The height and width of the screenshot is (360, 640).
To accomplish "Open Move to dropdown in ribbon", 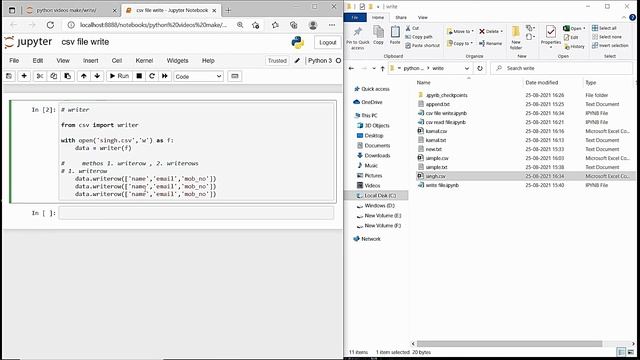I will [460, 31].
